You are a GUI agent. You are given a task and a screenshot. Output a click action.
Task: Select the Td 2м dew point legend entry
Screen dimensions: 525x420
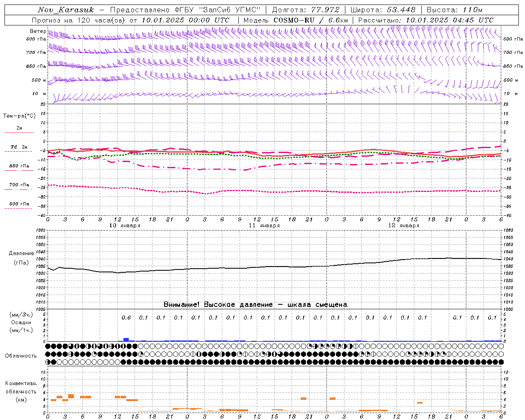19,147
